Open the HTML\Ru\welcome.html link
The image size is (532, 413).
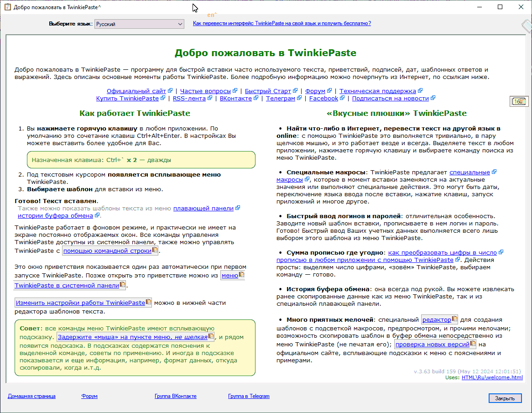tap(492, 377)
